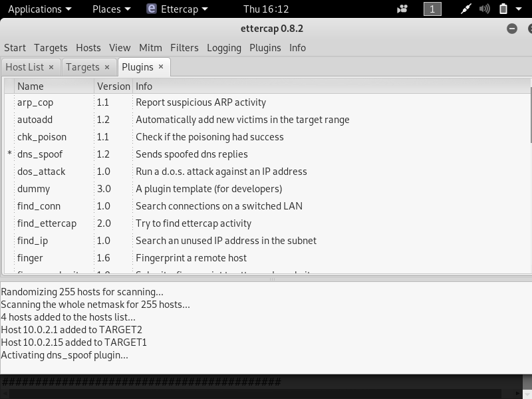Click the screen recording camera icon
The height and width of the screenshot is (399, 532).
pyautogui.click(x=402, y=9)
